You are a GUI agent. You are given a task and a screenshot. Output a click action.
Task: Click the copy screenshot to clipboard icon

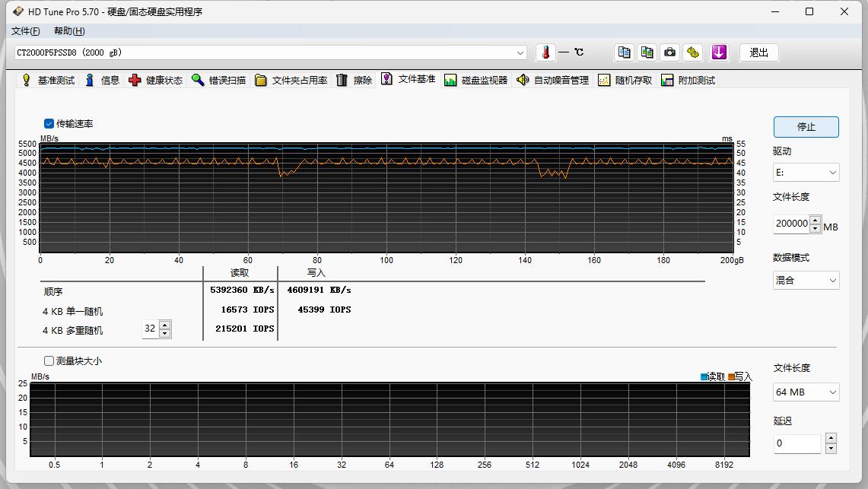click(x=647, y=52)
